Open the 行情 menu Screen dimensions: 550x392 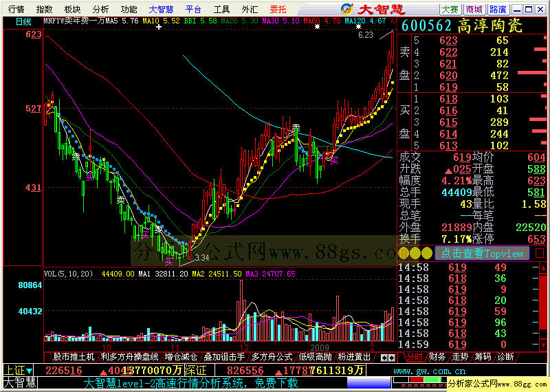[x=16, y=9]
